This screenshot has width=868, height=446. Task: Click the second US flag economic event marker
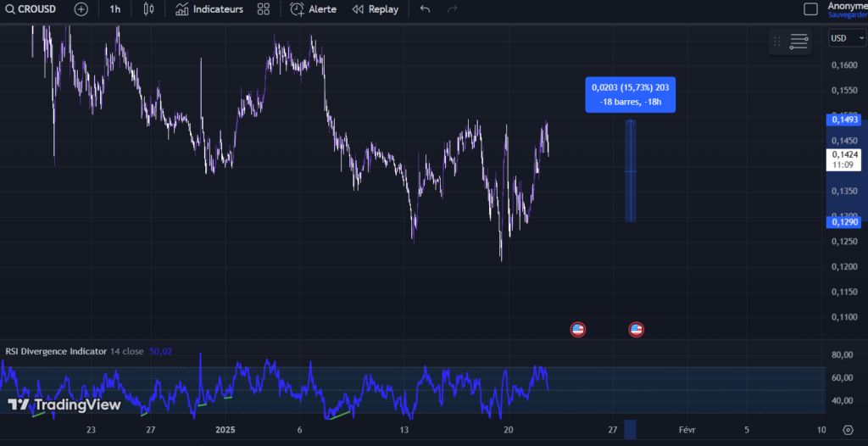pos(636,330)
